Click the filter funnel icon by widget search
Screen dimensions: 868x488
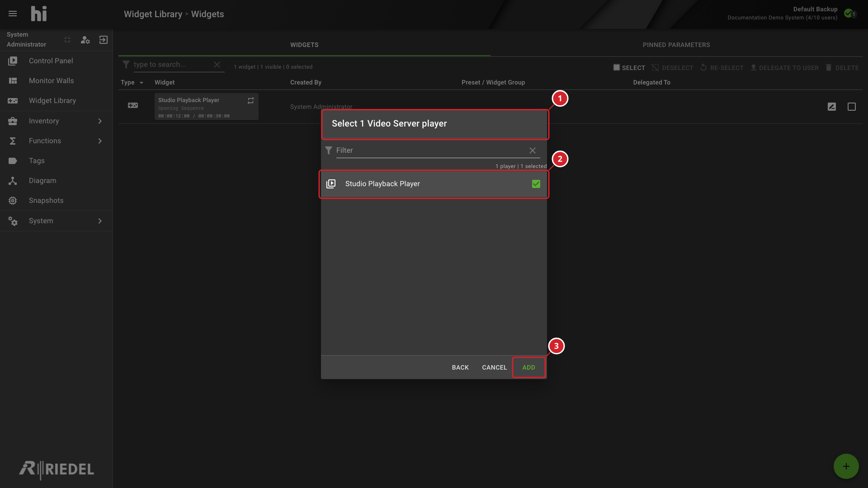(x=126, y=65)
